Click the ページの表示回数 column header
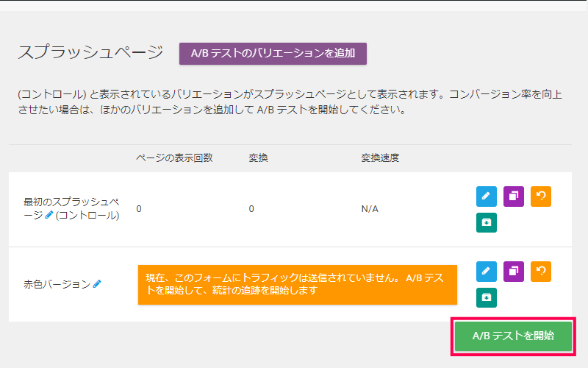 pos(174,158)
